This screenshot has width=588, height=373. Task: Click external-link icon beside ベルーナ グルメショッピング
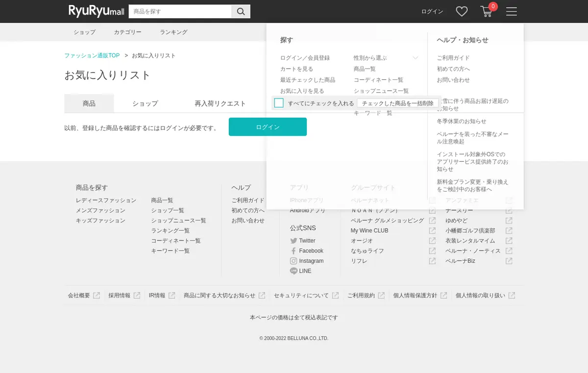[x=432, y=221]
